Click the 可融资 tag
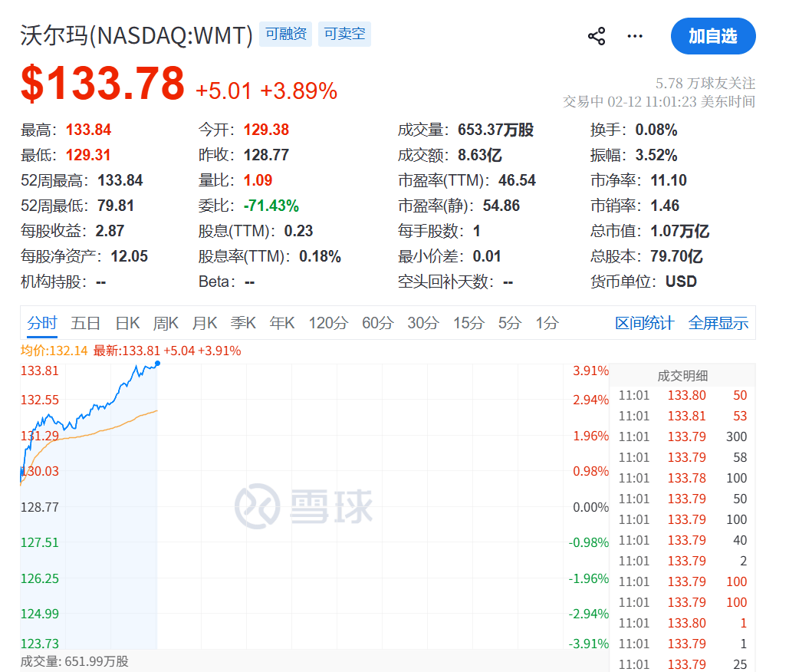Image resolution: width=789 pixels, height=672 pixels. tap(285, 34)
